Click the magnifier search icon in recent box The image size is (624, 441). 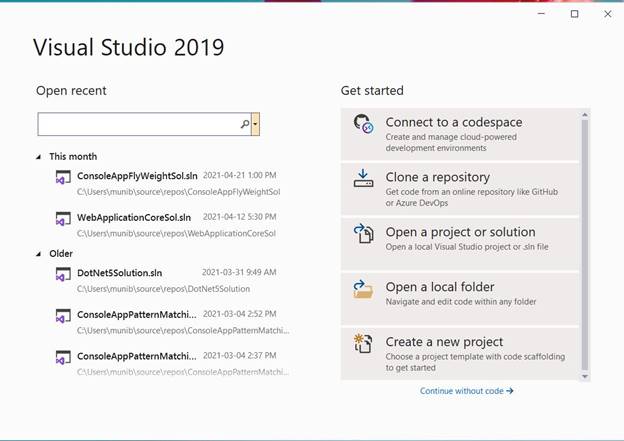(x=245, y=124)
